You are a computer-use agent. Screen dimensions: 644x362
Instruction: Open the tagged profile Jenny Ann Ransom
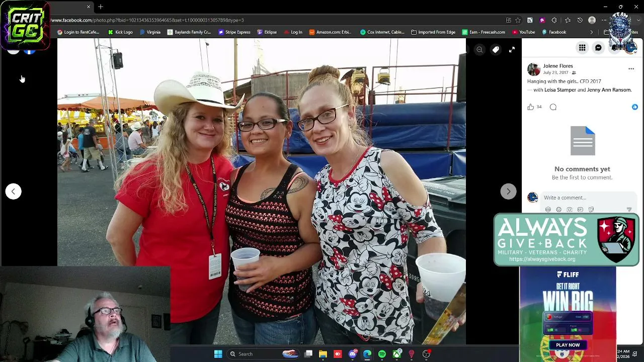(x=609, y=90)
